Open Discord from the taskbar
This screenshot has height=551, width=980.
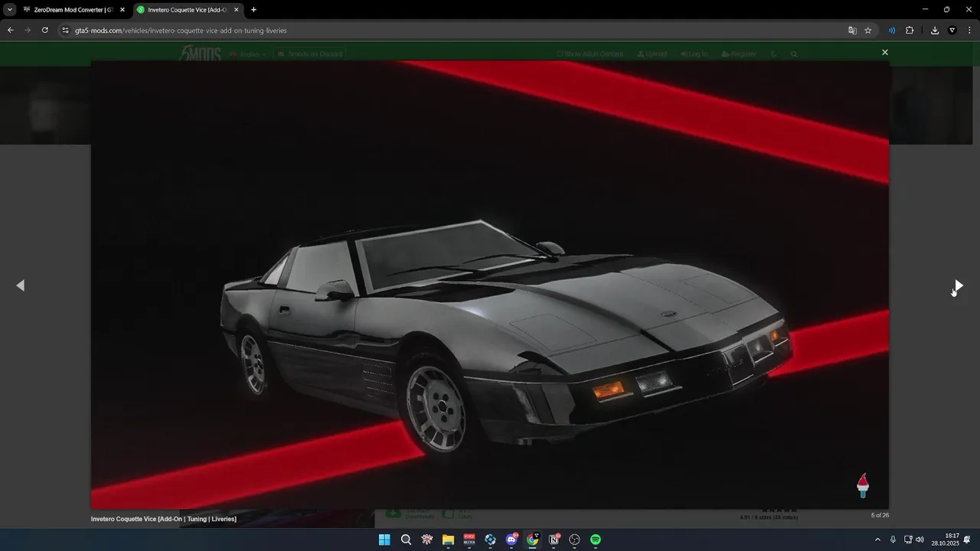pyautogui.click(x=511, y=540)
